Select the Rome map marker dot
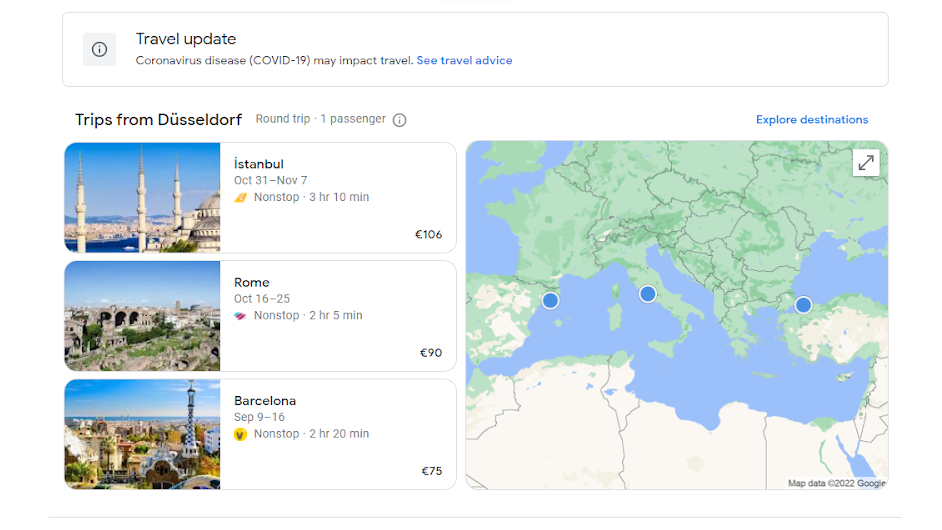The height and width of the screenshot is (530, 942). (647, 293)
